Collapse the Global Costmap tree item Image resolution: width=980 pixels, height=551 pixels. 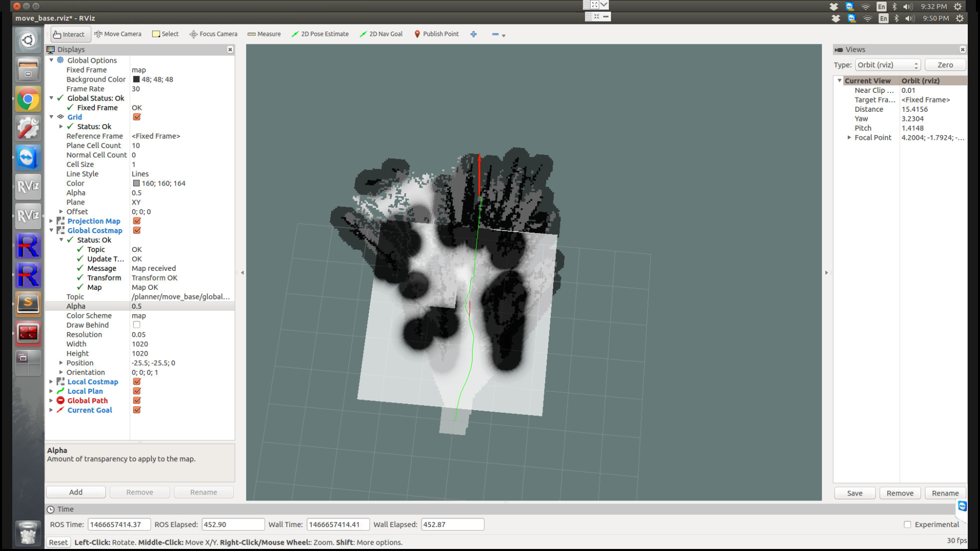coord(51,231)
